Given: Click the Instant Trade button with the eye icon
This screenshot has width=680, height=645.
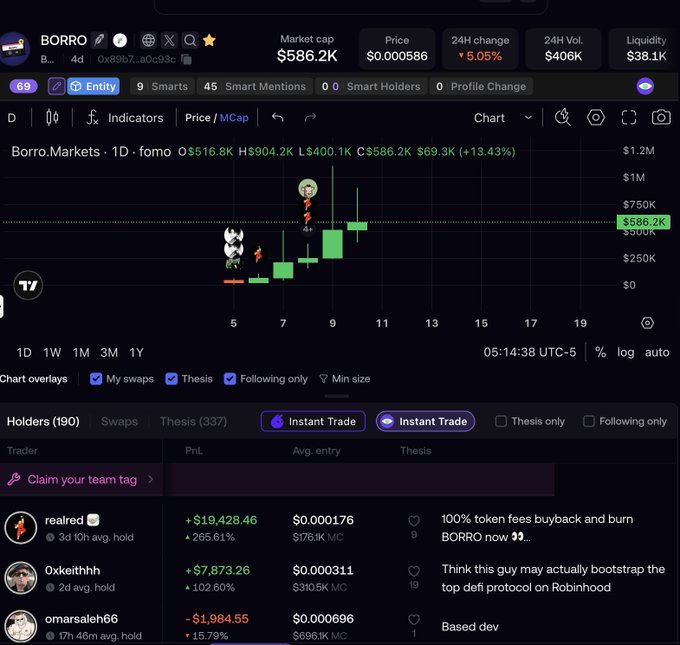Looking at the screenshot, I should pyautogui.click(x=425, y=421).
